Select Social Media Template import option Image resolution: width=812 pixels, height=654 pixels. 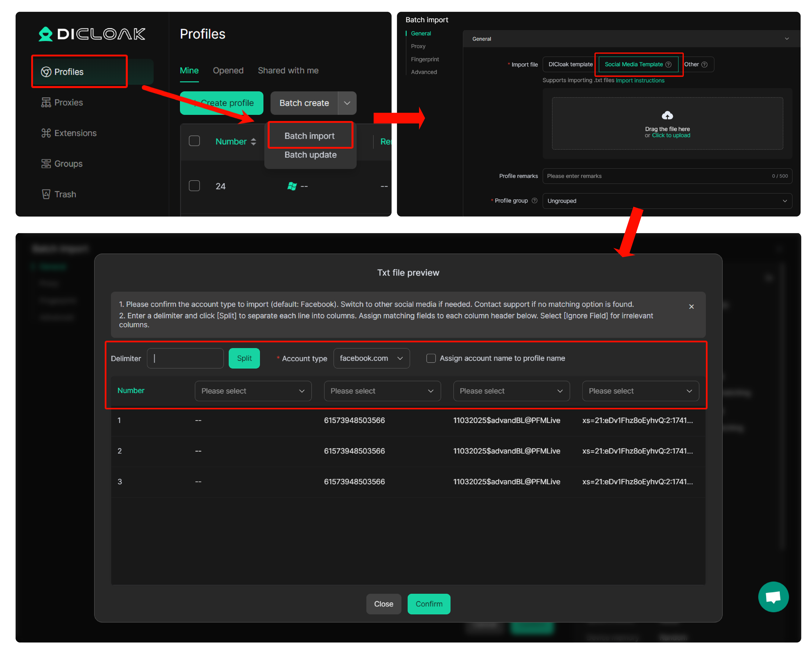638,64
